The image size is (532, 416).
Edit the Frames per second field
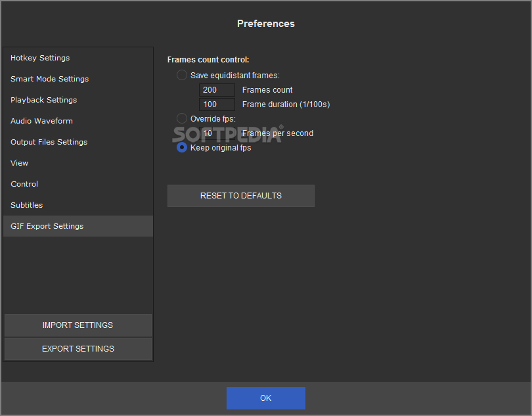(217, 133)
